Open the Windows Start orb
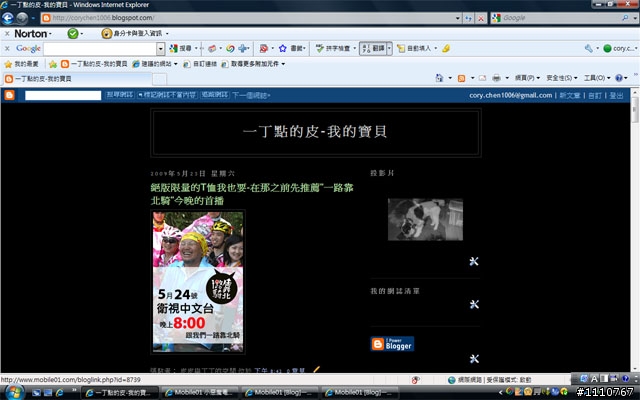Viewport: 640px width, 400px height. coord(14,392)
